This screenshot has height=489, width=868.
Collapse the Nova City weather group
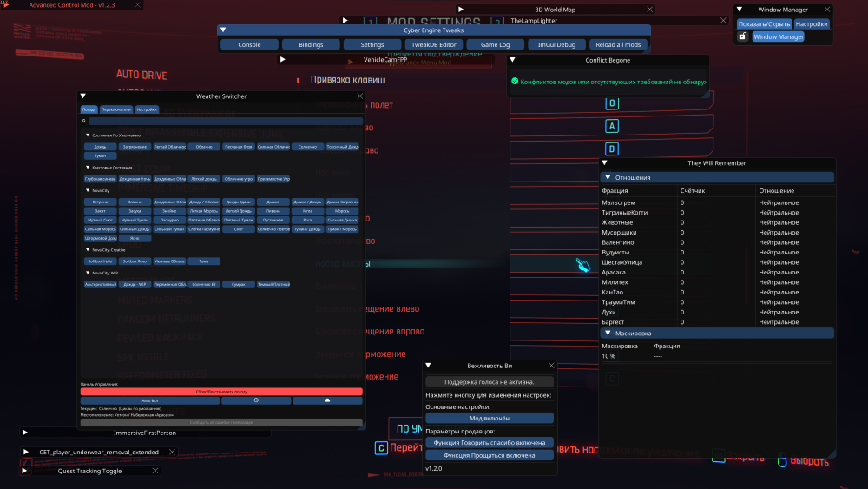(88, 190)
